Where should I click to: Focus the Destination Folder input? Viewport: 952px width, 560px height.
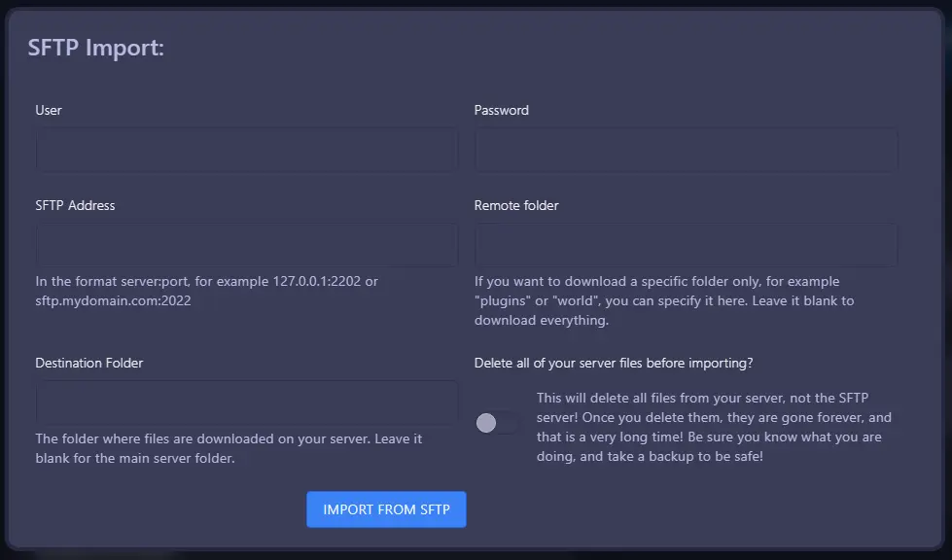click(x=246, y=402)
